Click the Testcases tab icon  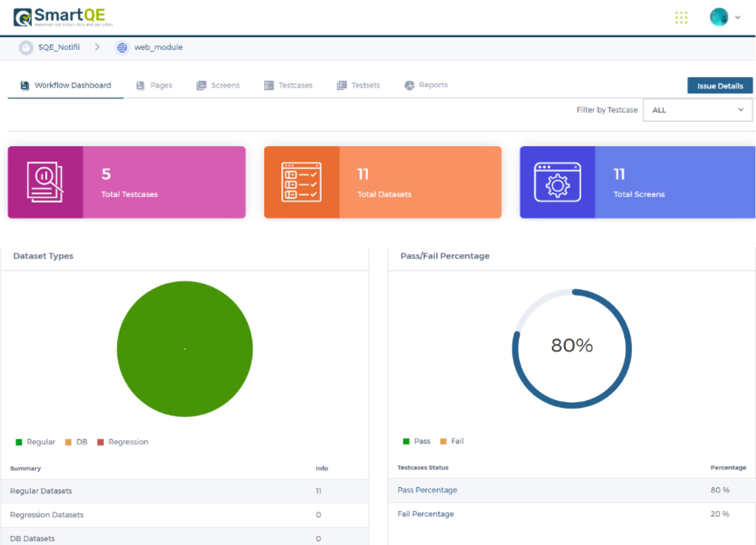pos(269,85)
